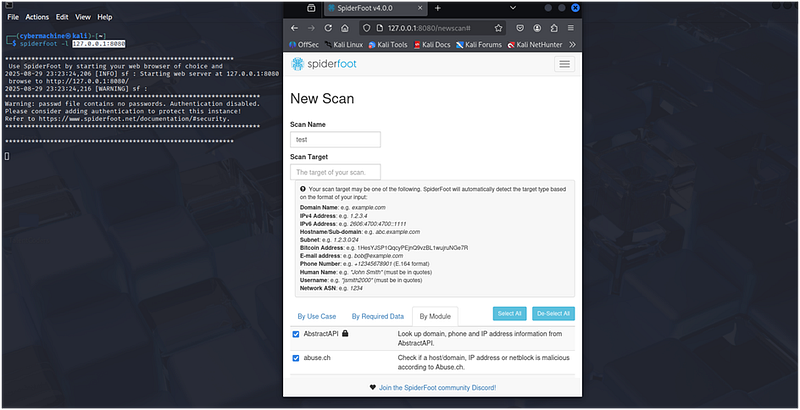Expand the list all tabs chevron
This screenshot has height=410, width=800.
(513, 8)
